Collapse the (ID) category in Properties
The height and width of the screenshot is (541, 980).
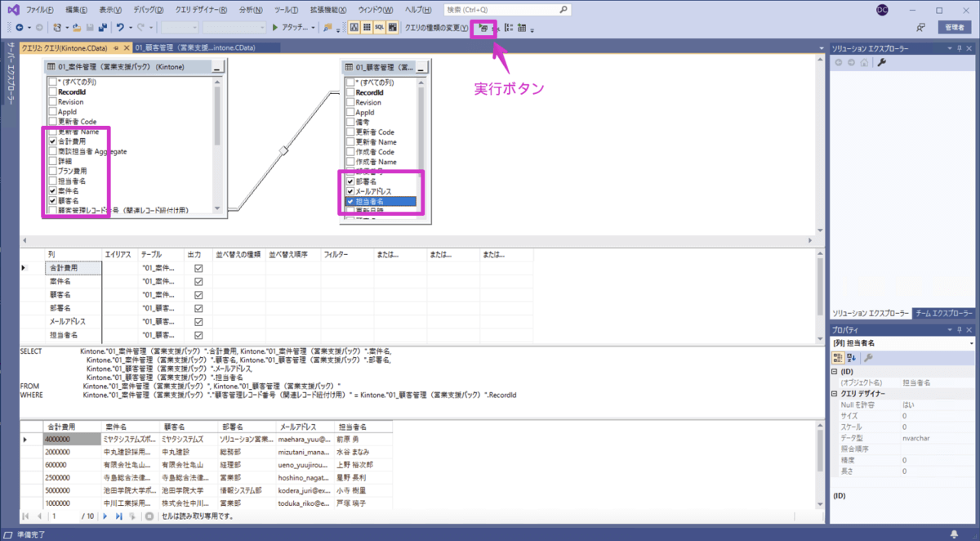click(x=835, y=371)
